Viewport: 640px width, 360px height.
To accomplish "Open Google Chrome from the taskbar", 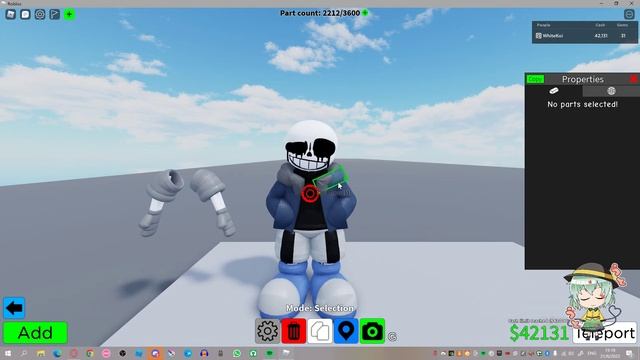I will tap(90, 353).
